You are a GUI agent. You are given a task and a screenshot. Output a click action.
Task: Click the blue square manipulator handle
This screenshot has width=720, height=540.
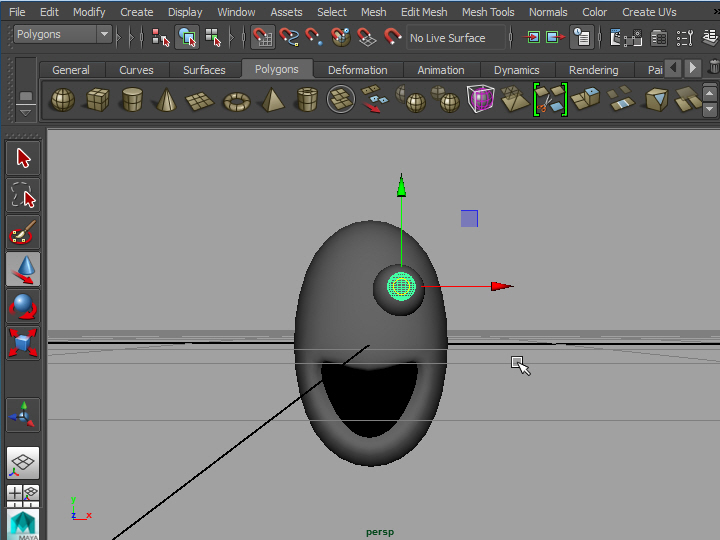tap(469, 218)
